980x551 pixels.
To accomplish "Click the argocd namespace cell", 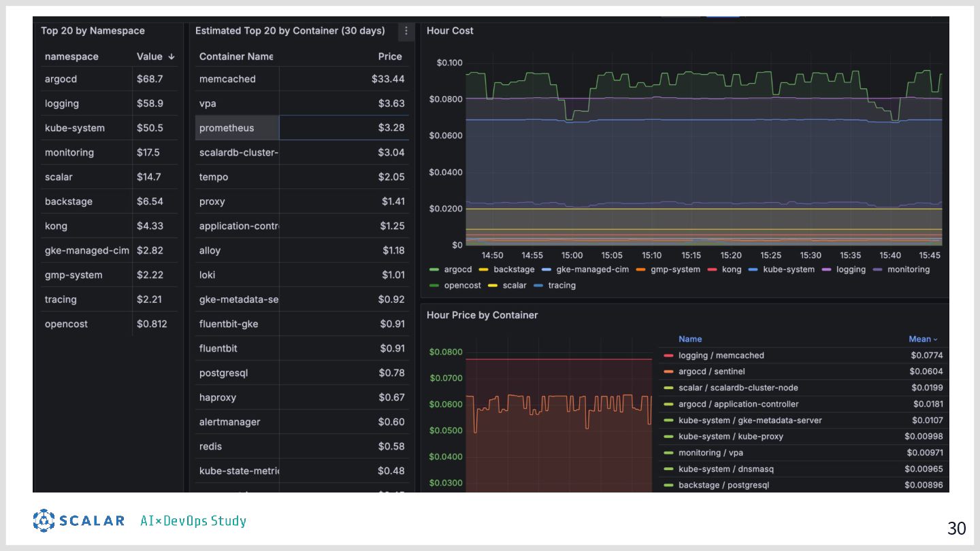I will [x=61, y=79].
